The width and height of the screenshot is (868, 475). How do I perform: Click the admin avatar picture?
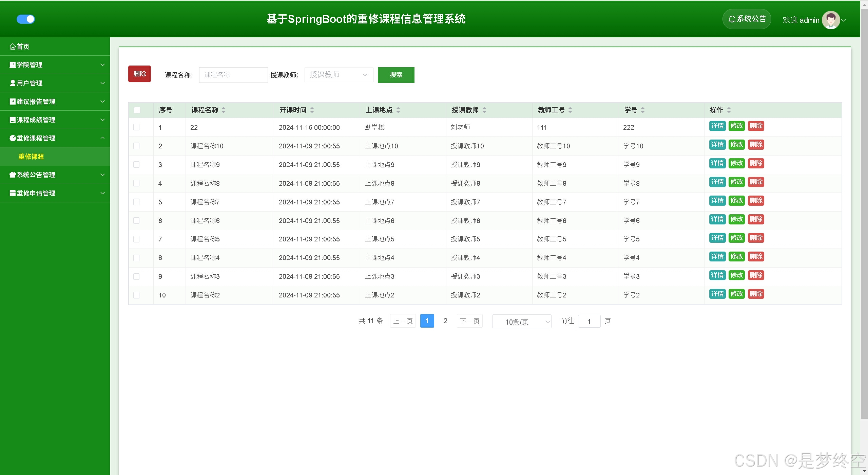coord(830,20)
